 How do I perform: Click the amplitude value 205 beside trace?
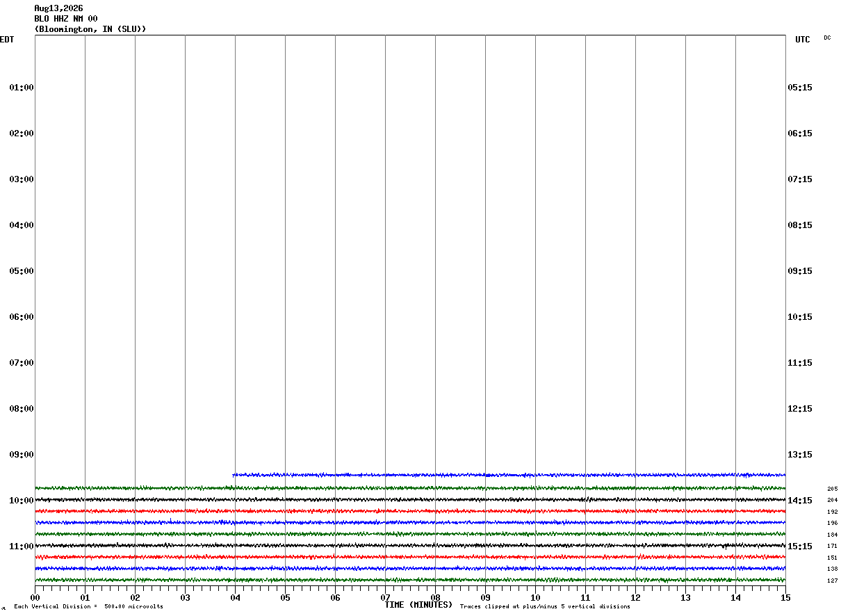coord(832,489)
